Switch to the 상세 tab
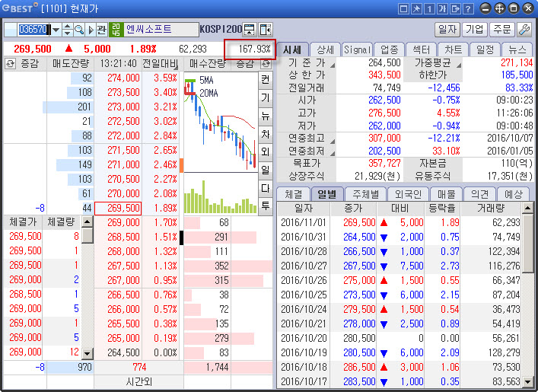Viewport: 538px width, 392px height. click(x=325, y=49)
